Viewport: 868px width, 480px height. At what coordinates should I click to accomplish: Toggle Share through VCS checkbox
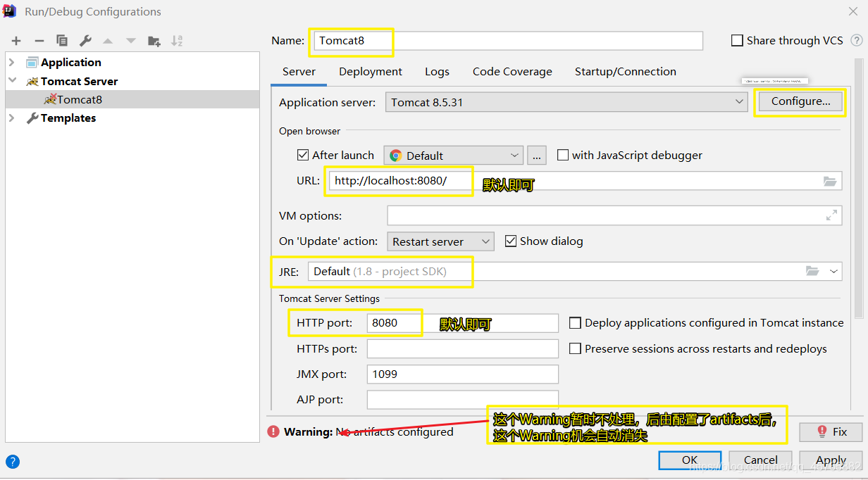[x=737, y=41]
